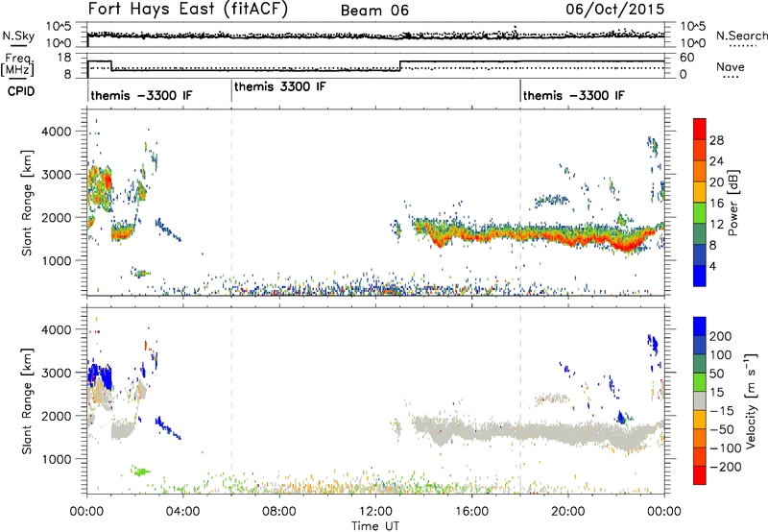
Task: Click the 'Freq. [MHz]' axis label
Action: [18, 65]
